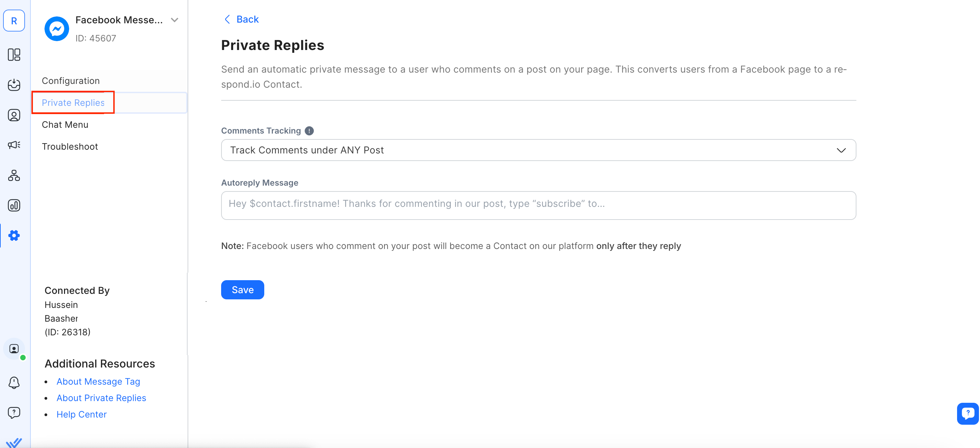
Task: Click the Autoreply Message text field
Action: [538, 206]
